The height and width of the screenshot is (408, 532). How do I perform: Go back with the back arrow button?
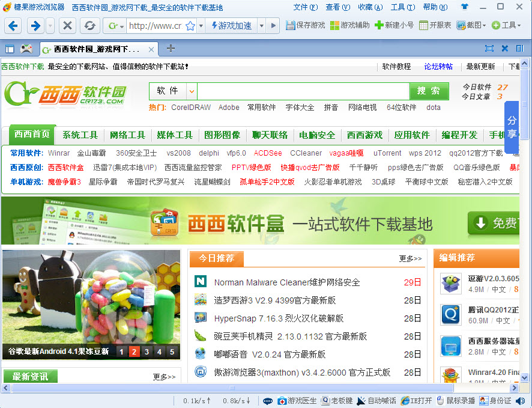pyautogui.click(x=13, y=25)
